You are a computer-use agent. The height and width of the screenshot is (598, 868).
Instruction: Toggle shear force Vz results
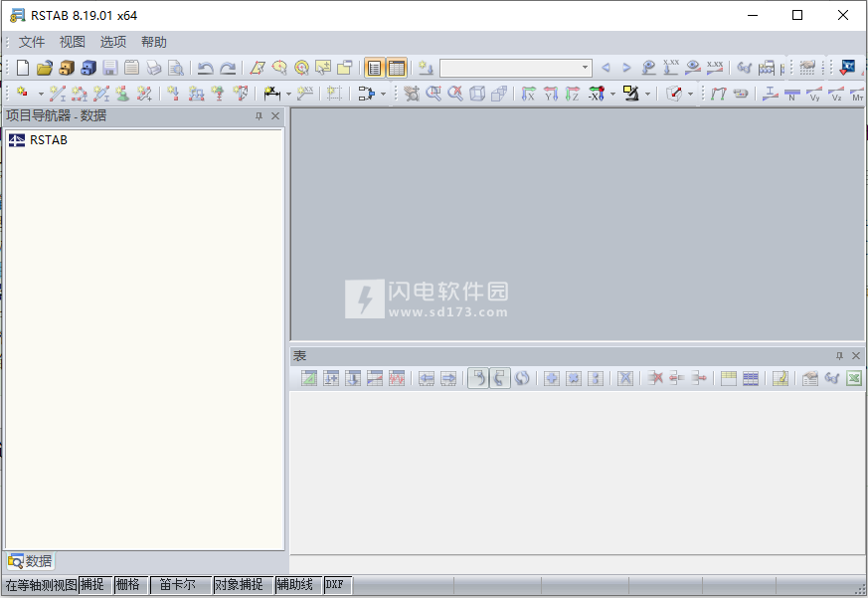[x=836, y=94]
